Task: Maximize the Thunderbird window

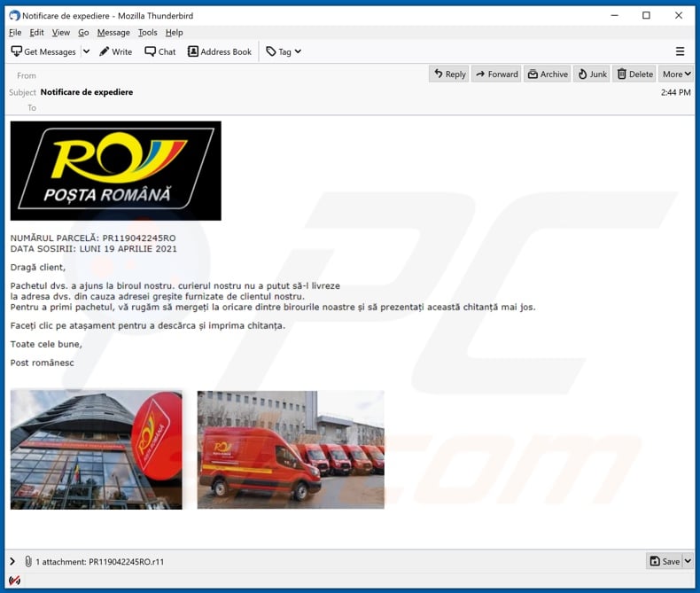Action: (x=646, y=16)
